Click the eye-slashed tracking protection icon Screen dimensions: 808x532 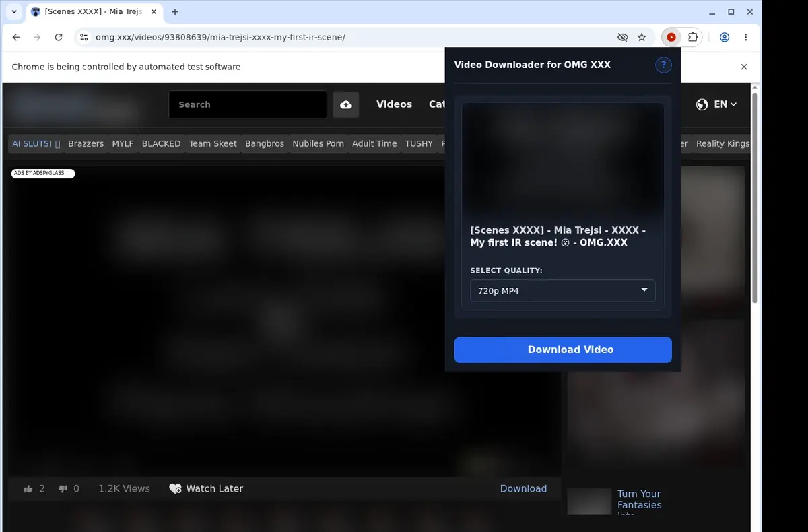(622, 37)
